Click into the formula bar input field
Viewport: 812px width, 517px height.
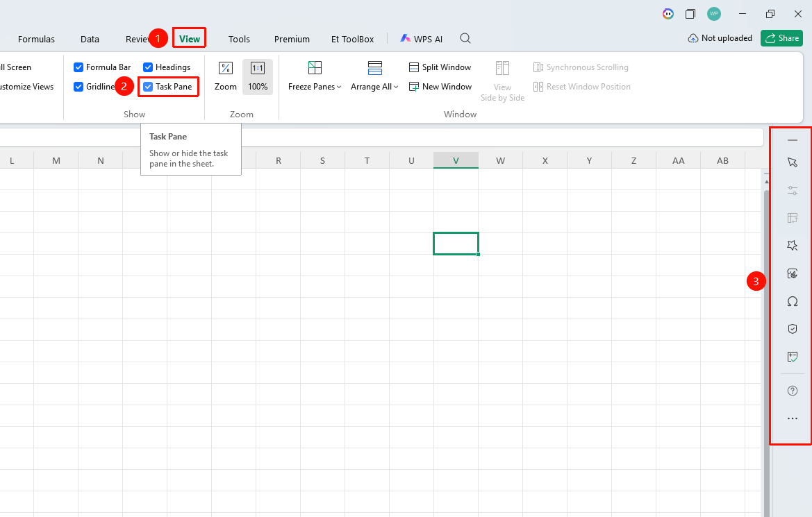click(381, 137)
